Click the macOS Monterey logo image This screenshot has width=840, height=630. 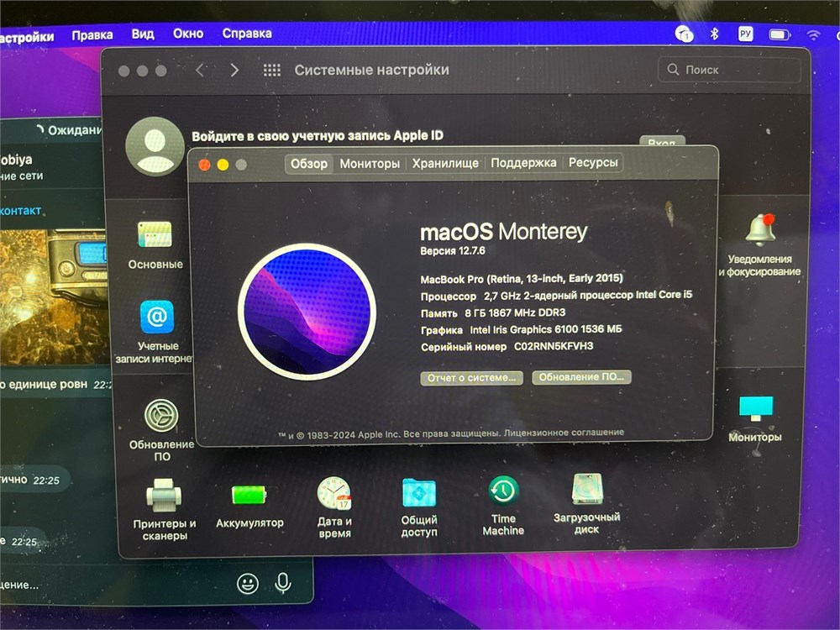pyautogui.click(x=307, y=312)
